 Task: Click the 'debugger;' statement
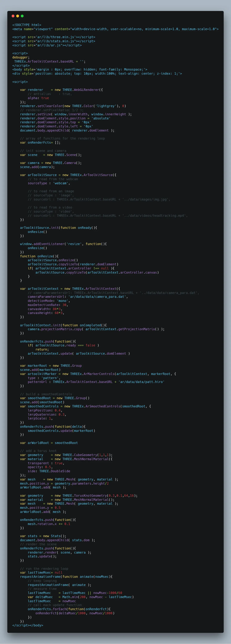click(x=21, y=58)
